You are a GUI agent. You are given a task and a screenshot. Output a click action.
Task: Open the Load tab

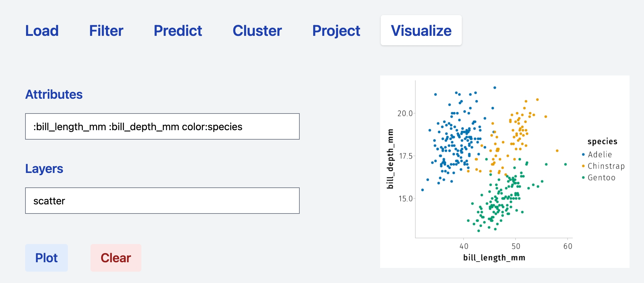(x=42, y=31)
